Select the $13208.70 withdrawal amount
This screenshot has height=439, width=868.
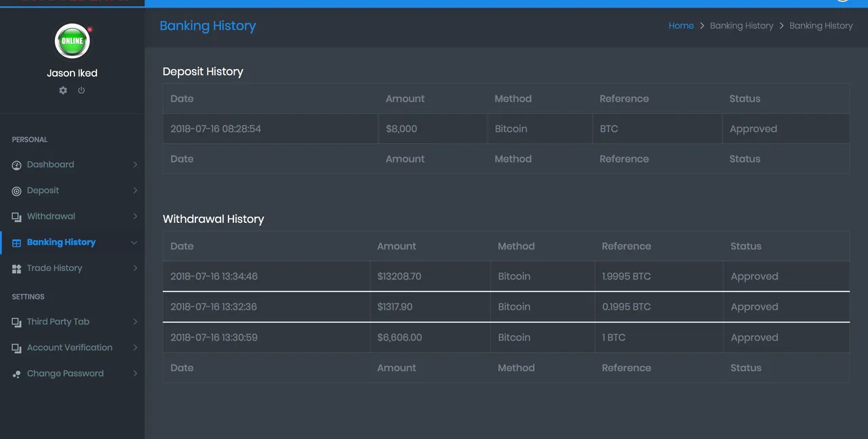pos(399,276)
